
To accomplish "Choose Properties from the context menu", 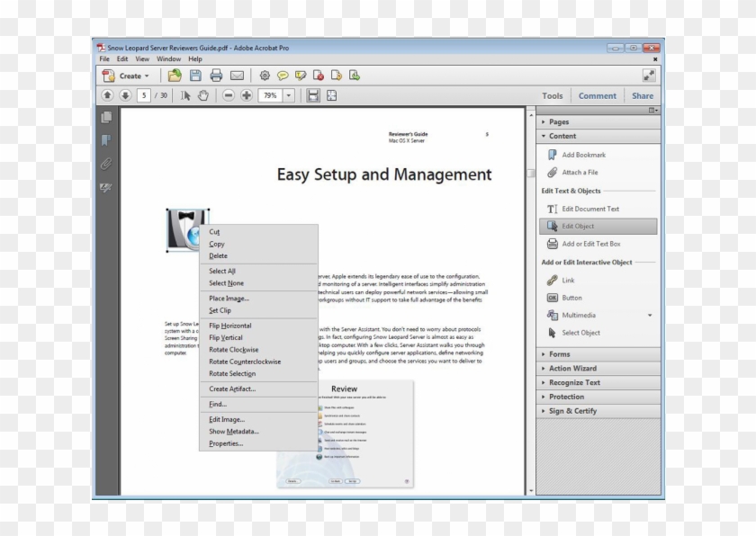I will [259, 443].
